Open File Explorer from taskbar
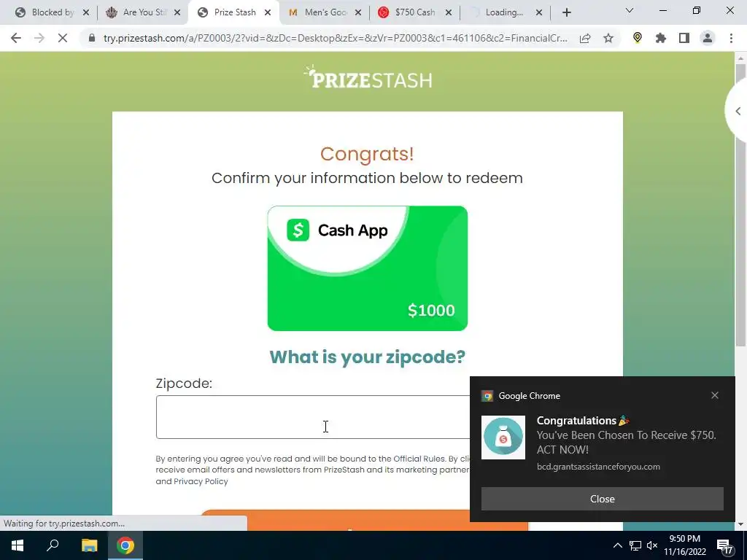 pyautogui.click(x=89, y=545)
